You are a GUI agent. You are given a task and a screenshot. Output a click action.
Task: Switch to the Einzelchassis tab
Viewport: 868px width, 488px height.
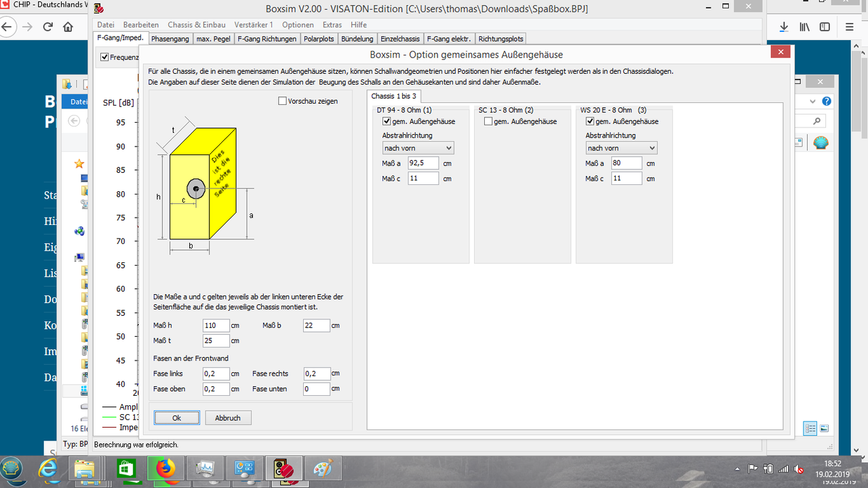[400, 39]
